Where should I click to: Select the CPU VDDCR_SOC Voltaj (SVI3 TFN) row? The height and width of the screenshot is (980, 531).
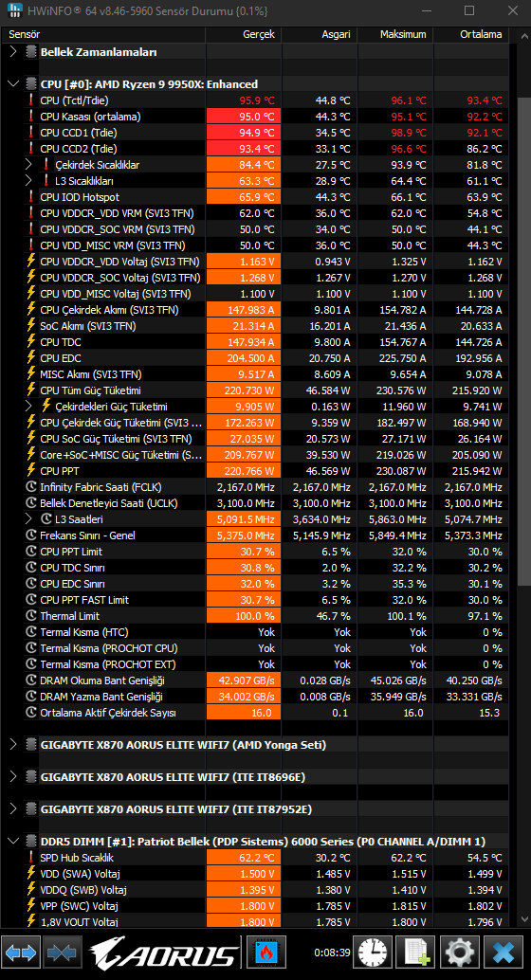pos(256,278)
